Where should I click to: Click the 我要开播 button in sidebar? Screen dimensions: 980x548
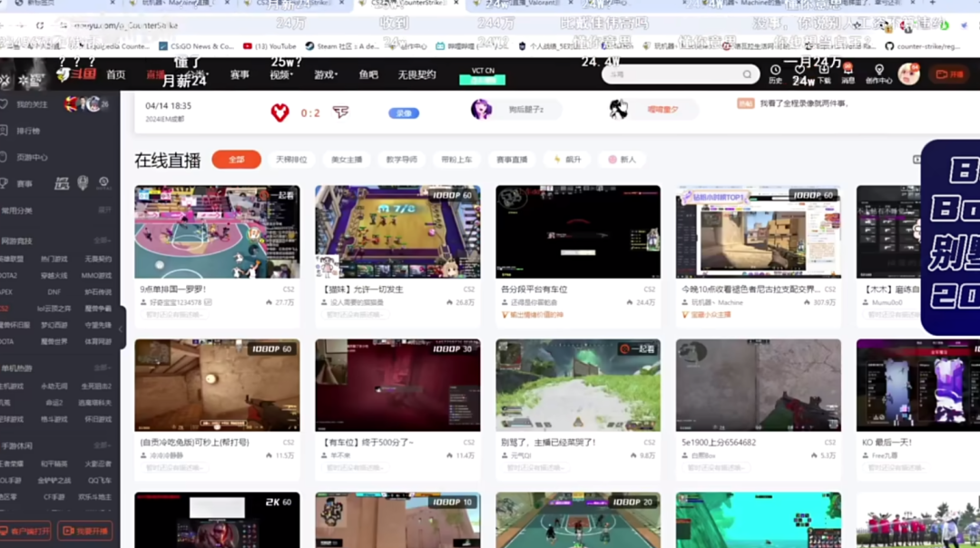[85, 531]
